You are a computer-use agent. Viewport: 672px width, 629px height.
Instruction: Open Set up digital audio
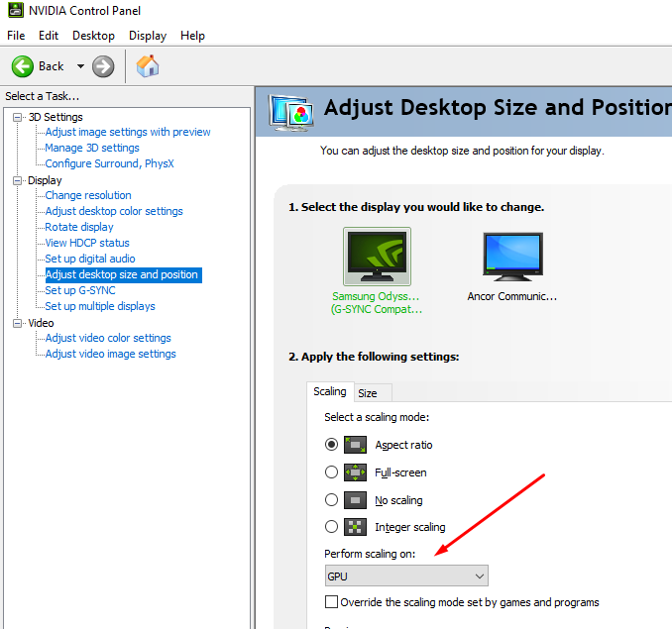click(x=90, y=259)
